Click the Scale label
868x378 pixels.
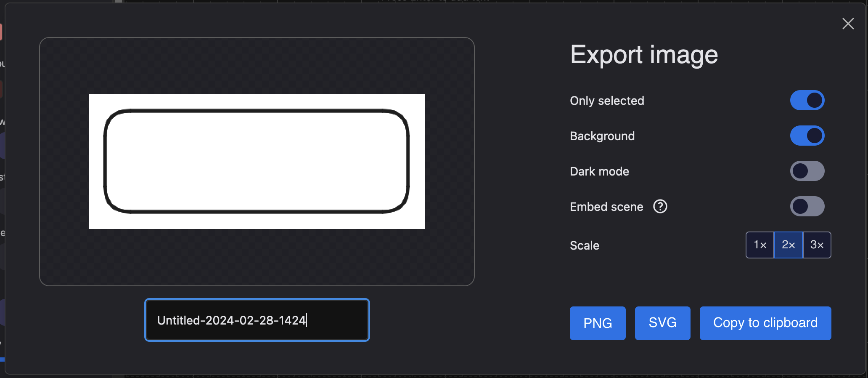pos(585,245)
